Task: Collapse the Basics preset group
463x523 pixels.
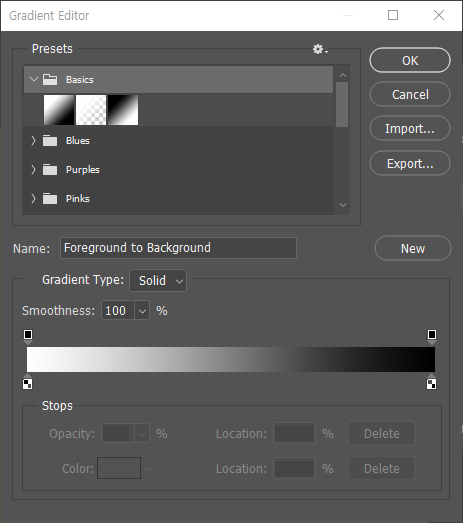Action: click(34, 79)
